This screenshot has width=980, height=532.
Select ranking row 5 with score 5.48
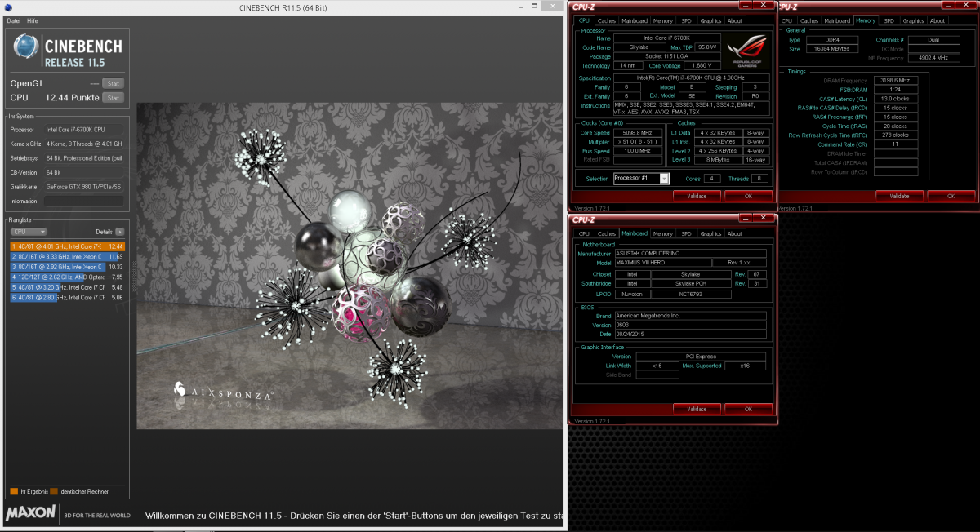point(67,288)
